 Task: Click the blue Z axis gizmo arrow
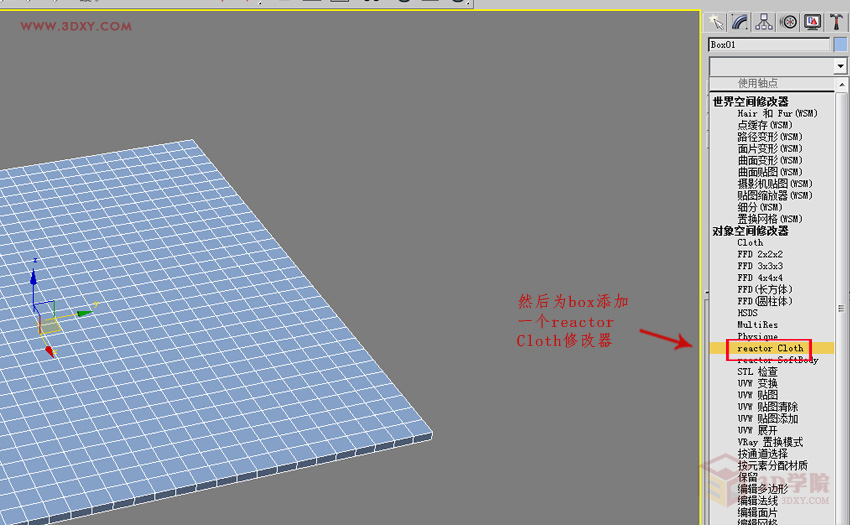pos(34,278)
